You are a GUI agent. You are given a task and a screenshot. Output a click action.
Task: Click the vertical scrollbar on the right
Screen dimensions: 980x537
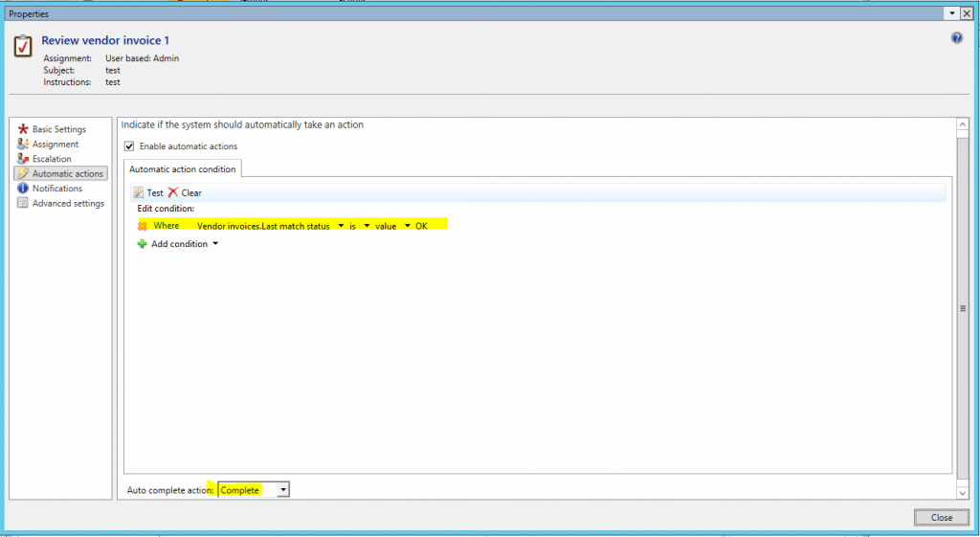[963, 308]
